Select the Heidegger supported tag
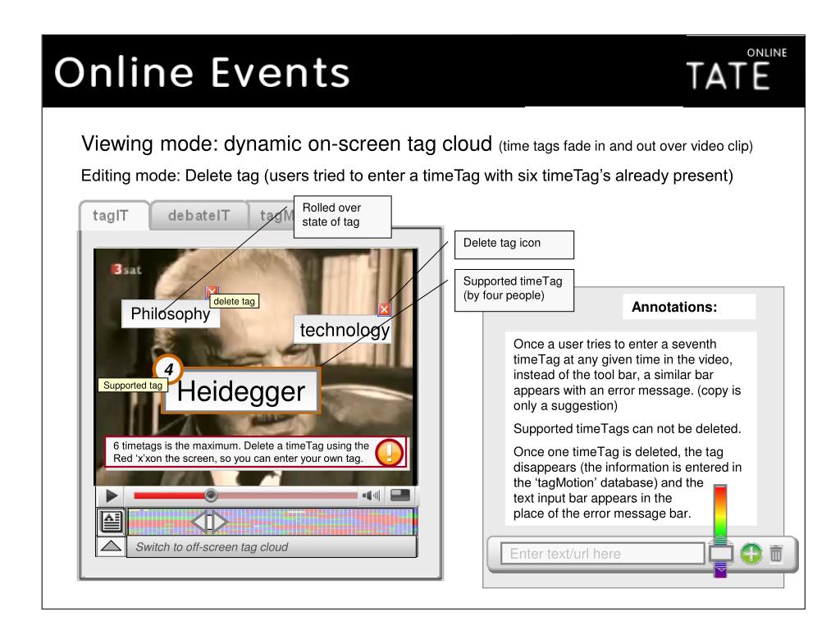 [241, 391]
